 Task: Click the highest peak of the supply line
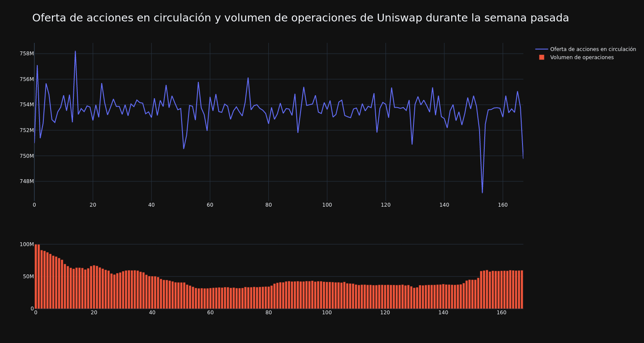pyautogui.click(x=75, y=51)
